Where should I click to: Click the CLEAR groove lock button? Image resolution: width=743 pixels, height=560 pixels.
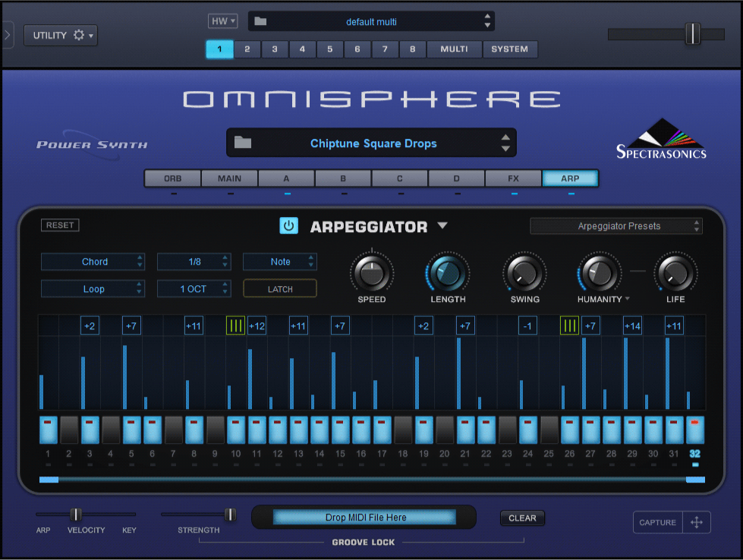[x=522, y=518]
